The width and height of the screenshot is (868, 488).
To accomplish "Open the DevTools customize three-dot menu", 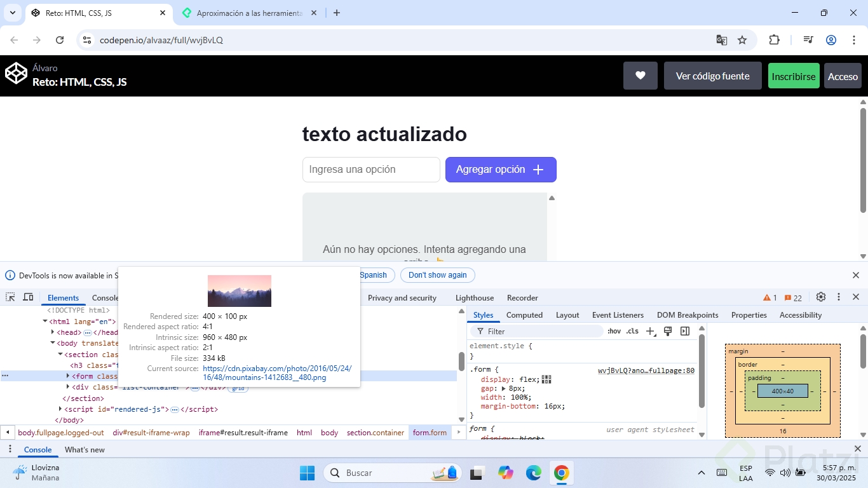I will point(839,297).
